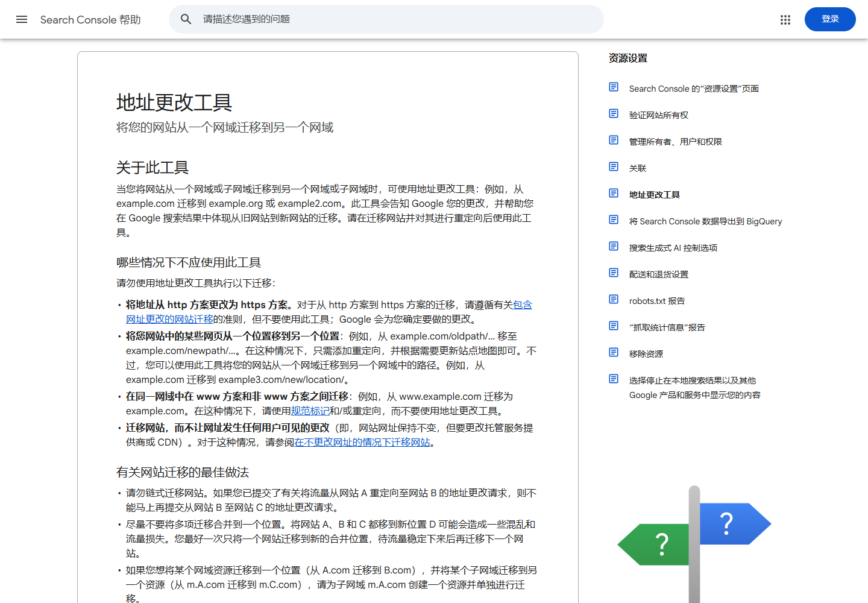The height and width of the screenshot is (603, 868).
Task: Click the article icon beside 地址更改工具
Action: [614, 194]
